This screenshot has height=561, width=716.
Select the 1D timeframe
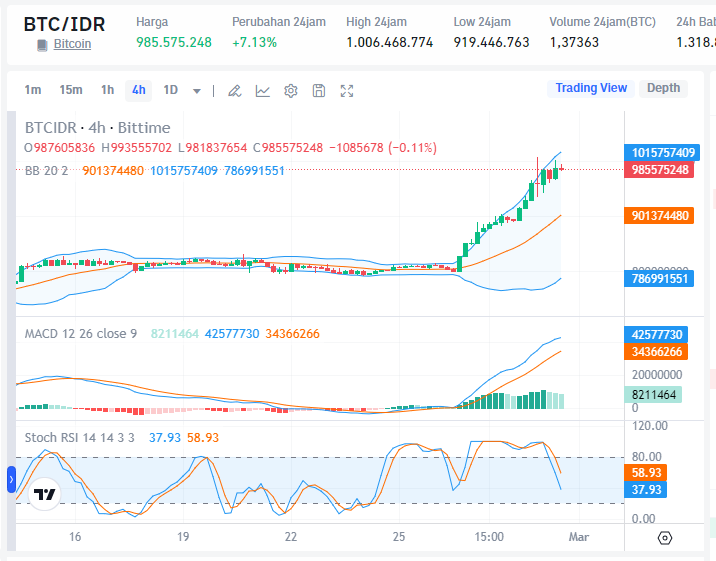point(170,90)
